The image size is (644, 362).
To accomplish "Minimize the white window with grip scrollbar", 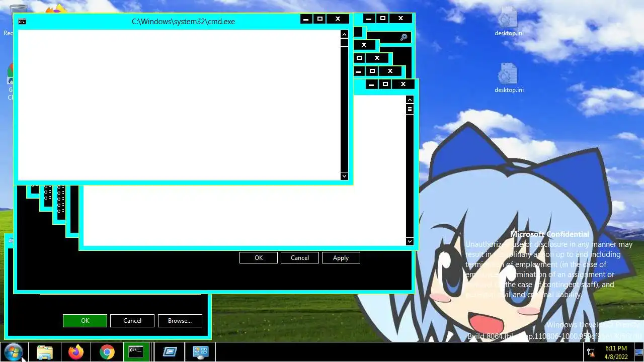I will [371, 84].
